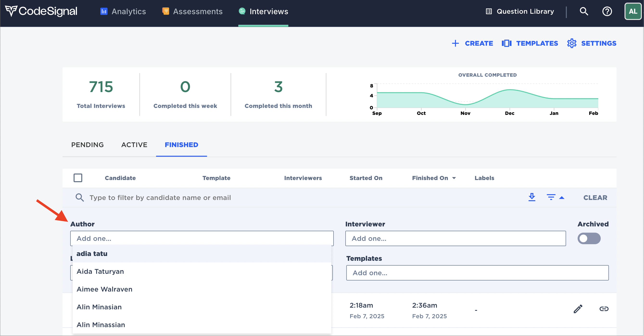644x336 pixels.
Task: Choose author Alin Minasian
Action: 202,307
